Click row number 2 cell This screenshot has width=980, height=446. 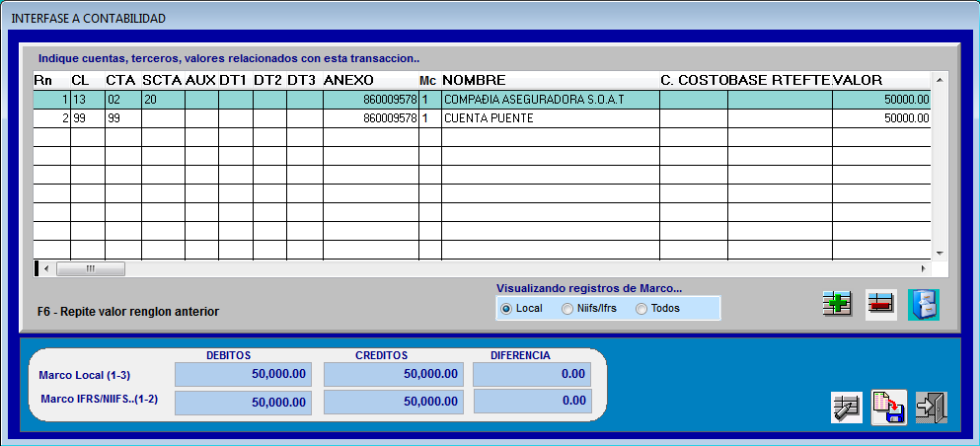pos(52,118)
